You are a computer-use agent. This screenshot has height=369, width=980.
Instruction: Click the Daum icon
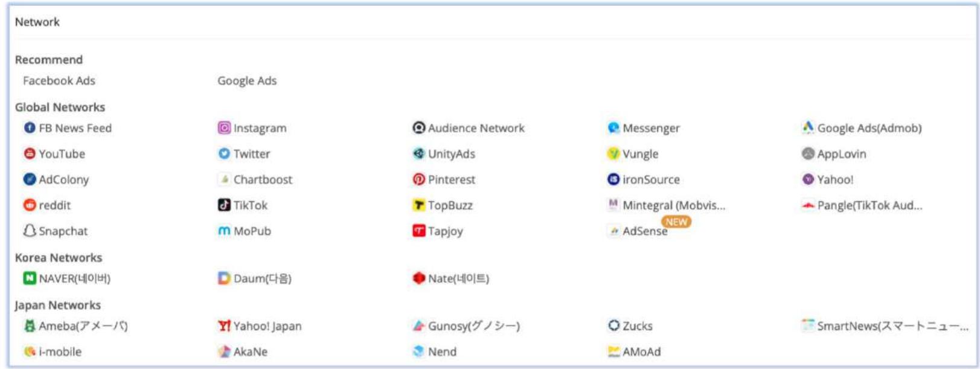pyautogui.click(x=224, y=278)
